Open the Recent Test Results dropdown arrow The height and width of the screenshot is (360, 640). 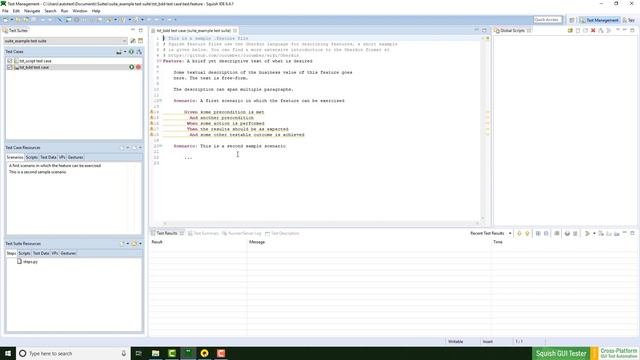[510, 233]
